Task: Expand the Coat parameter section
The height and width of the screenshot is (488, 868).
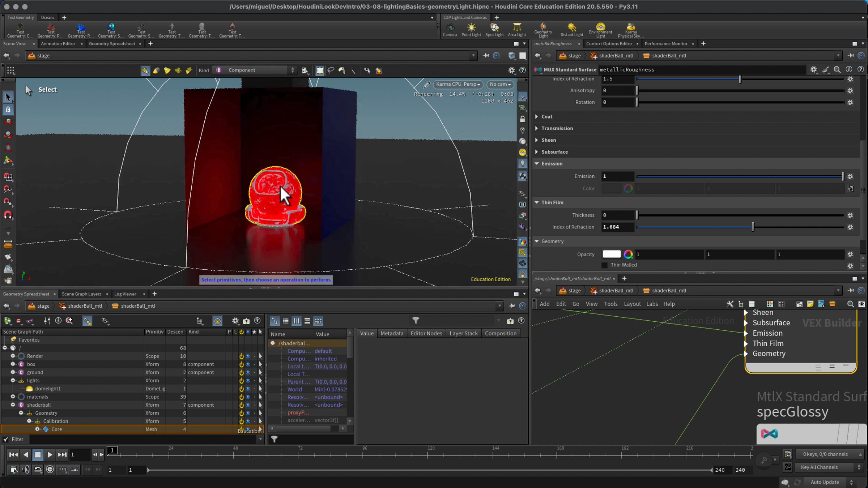Action: (x=546, y=116)
